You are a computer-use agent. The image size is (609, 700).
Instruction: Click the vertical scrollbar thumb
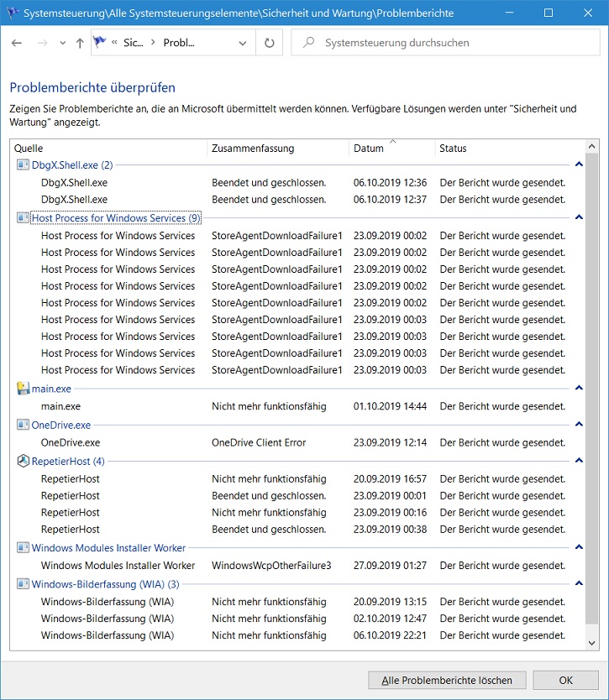591,389
